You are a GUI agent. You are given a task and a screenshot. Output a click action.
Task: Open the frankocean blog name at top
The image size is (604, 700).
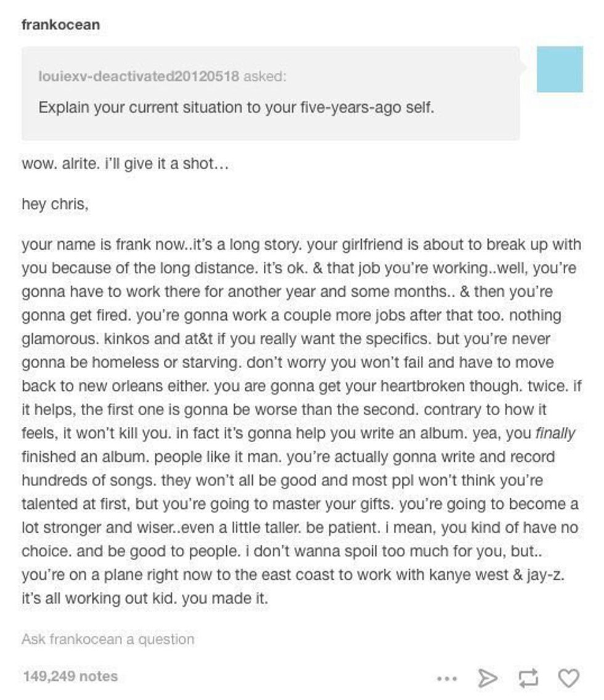(x=60, y=25)
